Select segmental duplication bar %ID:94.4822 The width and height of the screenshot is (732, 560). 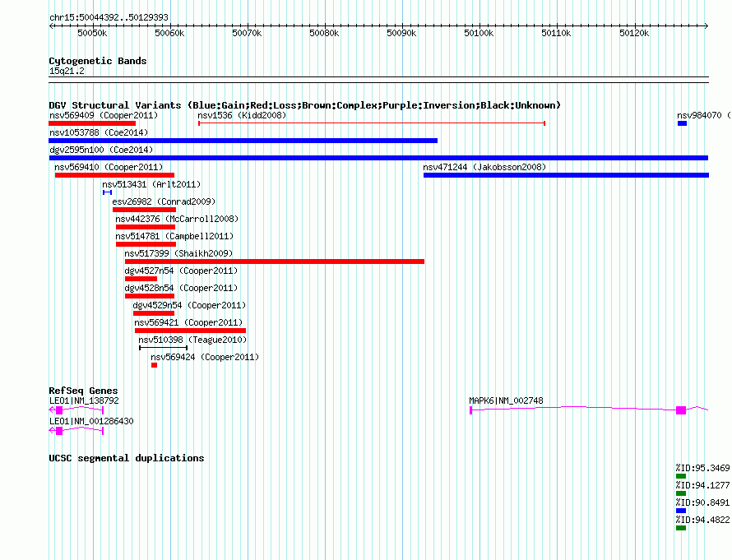pos(681,528)
